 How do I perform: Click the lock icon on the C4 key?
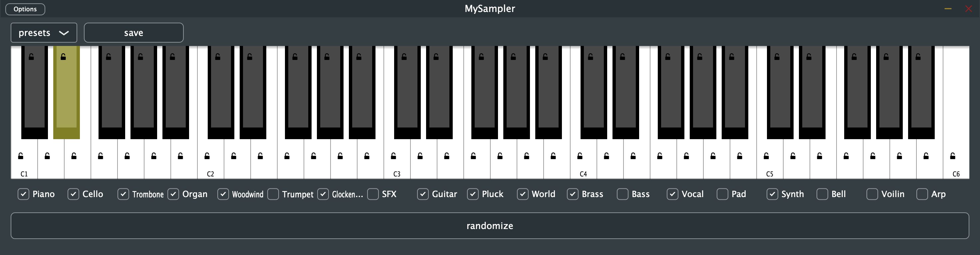(580, 156)
